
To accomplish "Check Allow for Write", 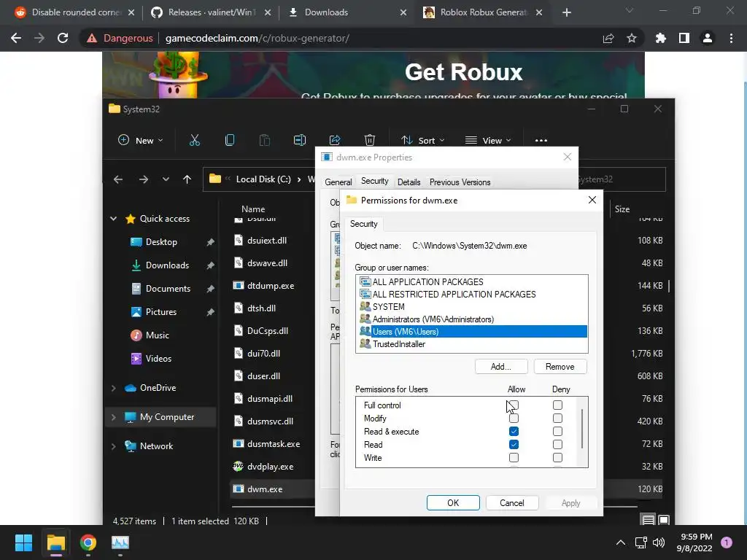I will [514, 458].
